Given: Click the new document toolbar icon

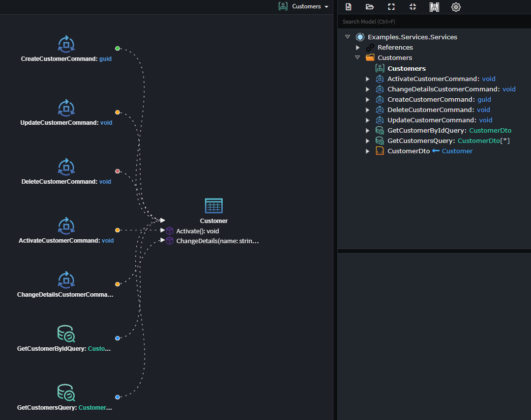Looking at the screenshot, I should click(348, 7).
